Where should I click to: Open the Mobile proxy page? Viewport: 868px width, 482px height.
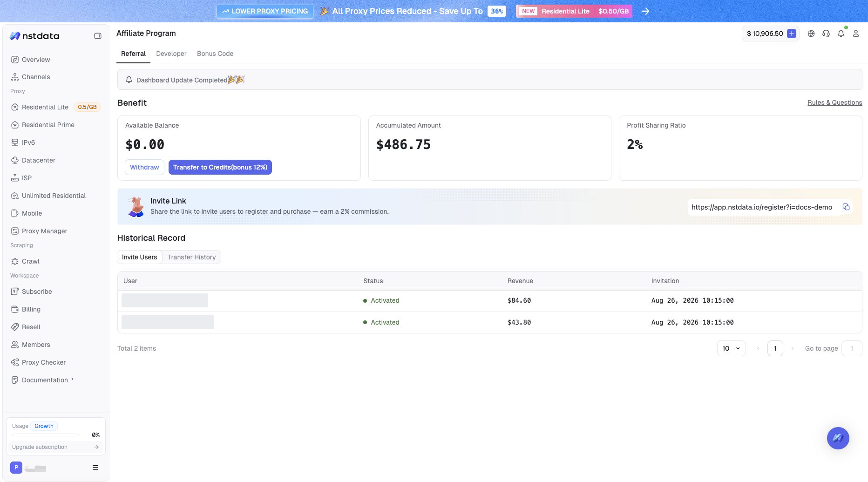56,213
